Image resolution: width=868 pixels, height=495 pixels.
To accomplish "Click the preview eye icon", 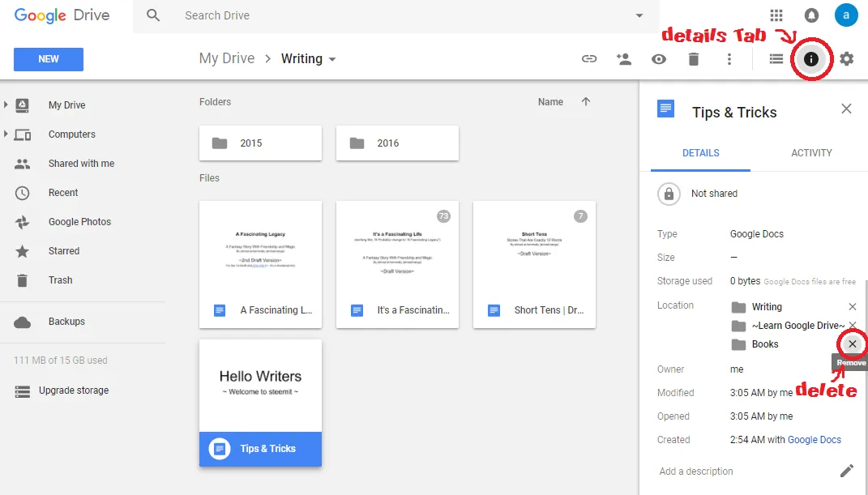I will [659, 58].
